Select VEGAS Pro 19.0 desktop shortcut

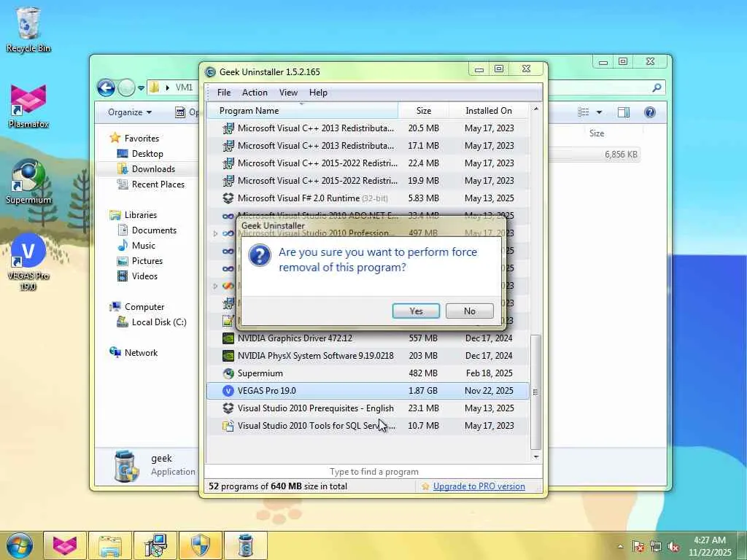(x=28, y=262)
